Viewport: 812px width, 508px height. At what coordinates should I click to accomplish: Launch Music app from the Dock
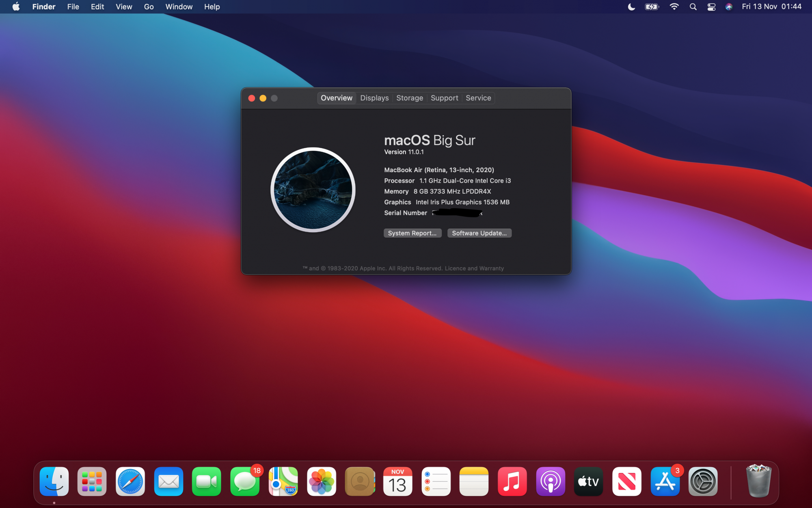tap(512, 482)
